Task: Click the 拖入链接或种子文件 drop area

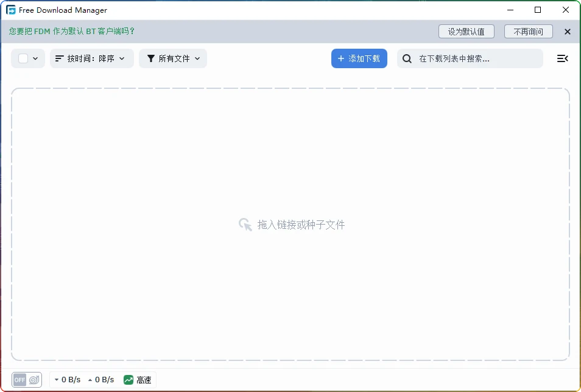Action: click(x=290, y=225)
